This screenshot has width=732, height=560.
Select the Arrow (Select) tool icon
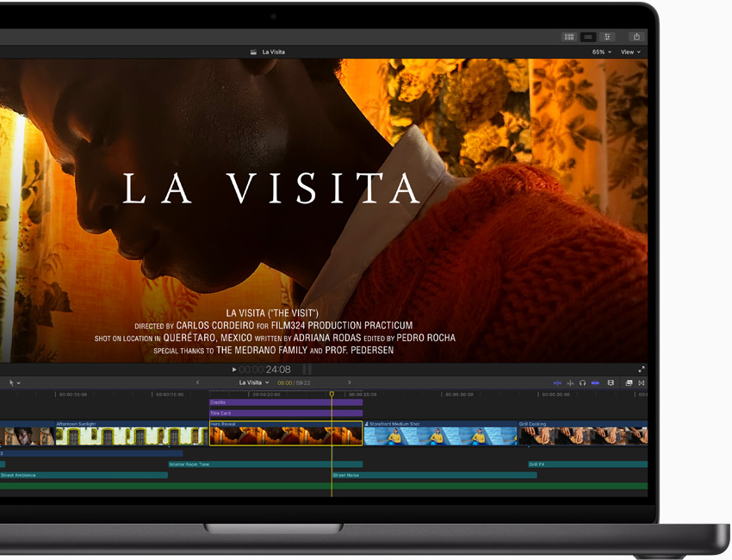click(x=11, y=383)
